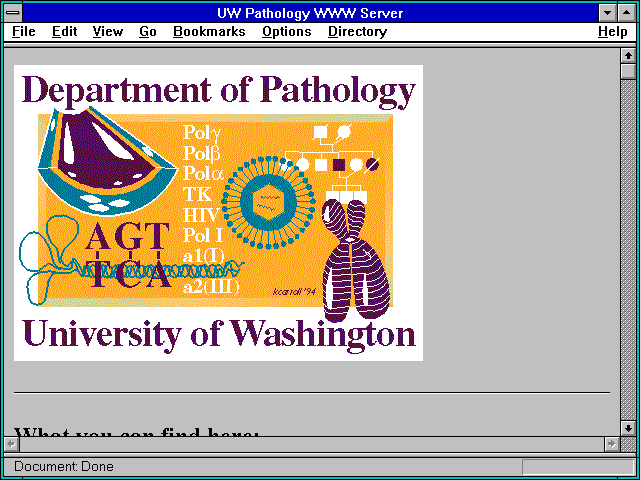The image size is (640, 480).
Task: Open the Bookmarks menu
Action: (209, 32)
